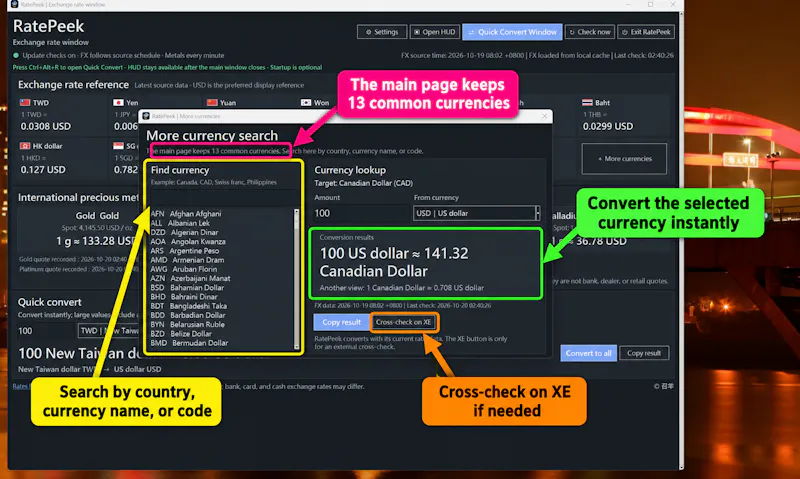Image resolution: width=800 pixels, height=479 pixels.
Task: Click the currency list scrollbar
Action: (x=296, y=279)
